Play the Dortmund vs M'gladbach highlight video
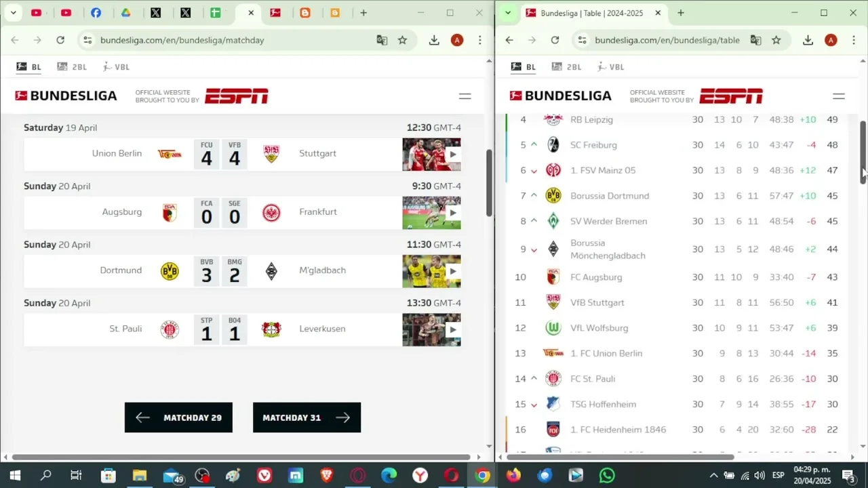The width and height of the screenshot is (868, 488). pos(431,271)
